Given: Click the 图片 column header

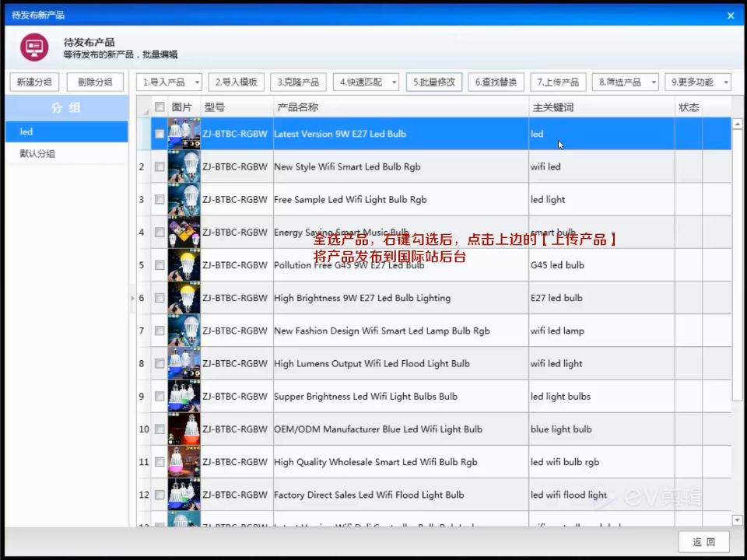Looking at the screenshot, I should point(184,107).
